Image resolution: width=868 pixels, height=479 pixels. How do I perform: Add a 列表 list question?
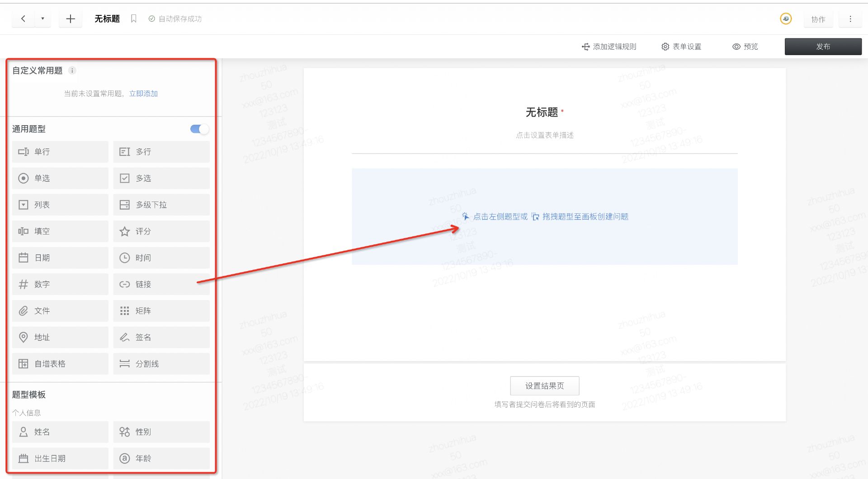tap(60, 205)
